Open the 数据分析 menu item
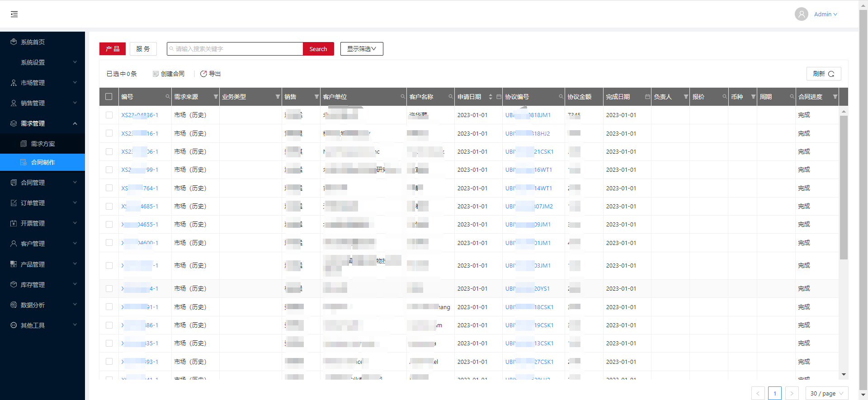This screenshot has width=868, height=400. tap(42, 305)
